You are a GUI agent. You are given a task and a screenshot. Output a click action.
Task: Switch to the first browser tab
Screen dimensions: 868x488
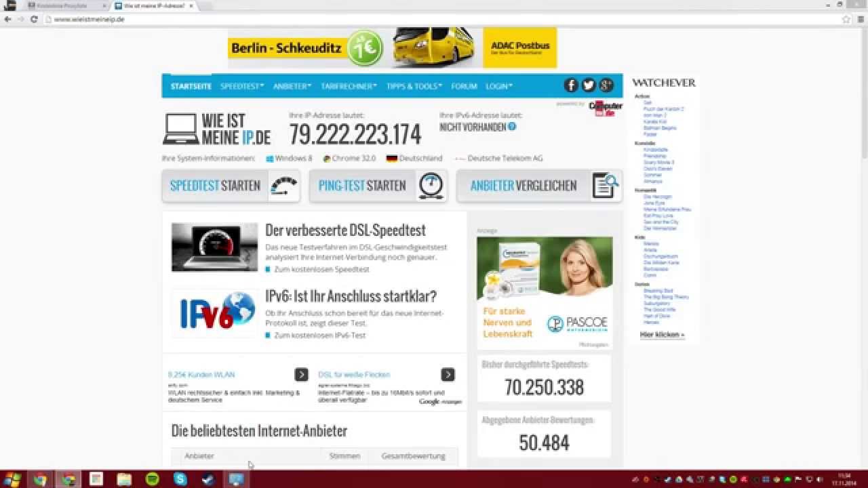(x=66, y=5)
